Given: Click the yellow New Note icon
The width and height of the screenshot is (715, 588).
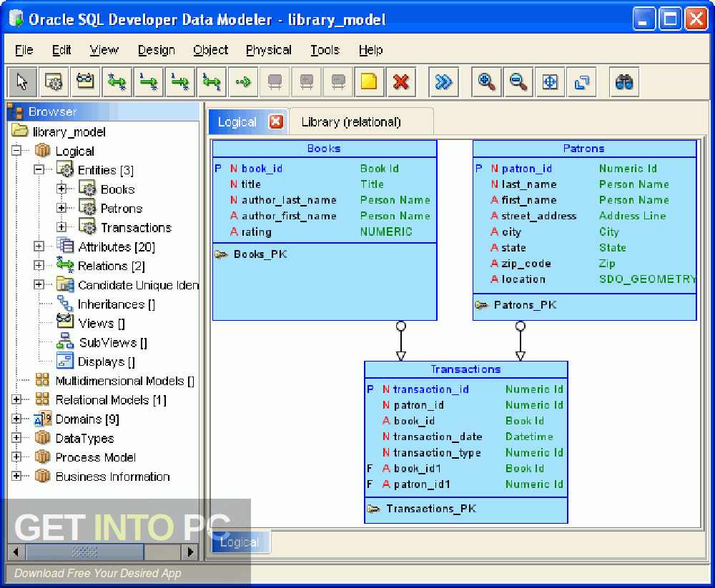Looking at the screenshot, I should pos(369,82).
